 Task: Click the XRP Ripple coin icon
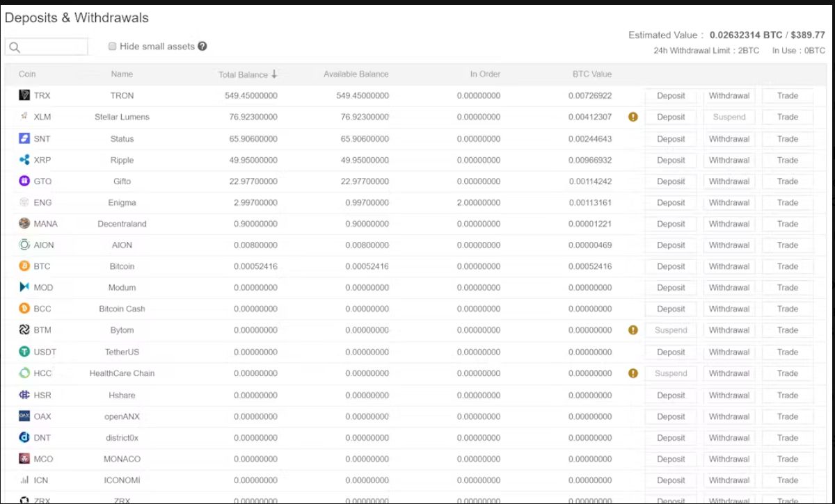[x=24, y=160]
